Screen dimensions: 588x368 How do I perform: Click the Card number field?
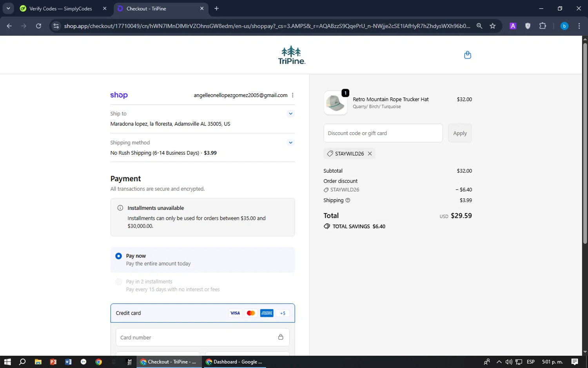[x=203, y=337]
